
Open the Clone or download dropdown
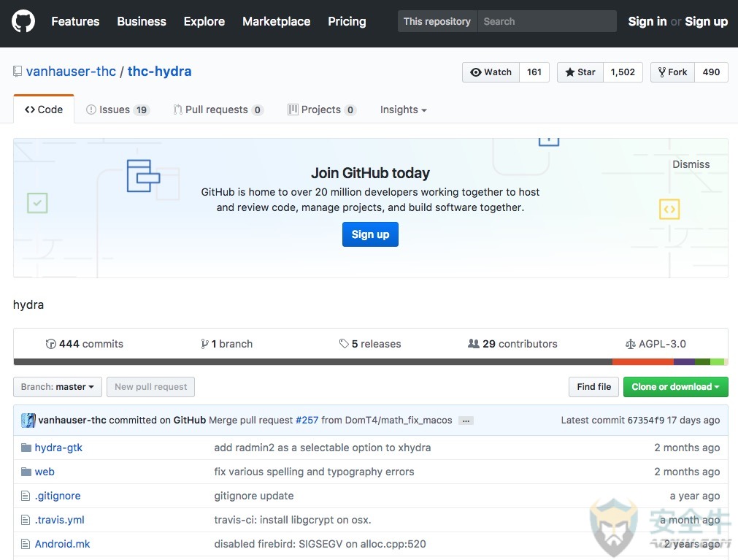coord(675,387)
